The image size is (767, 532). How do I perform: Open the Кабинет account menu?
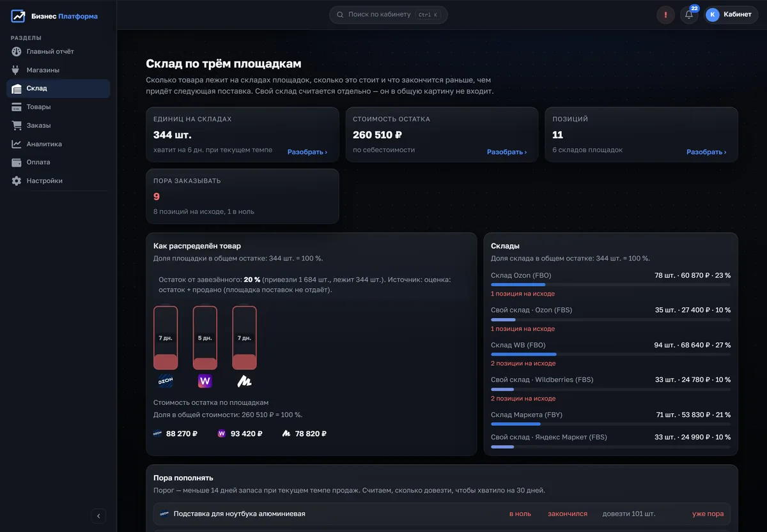coord(731,15)
